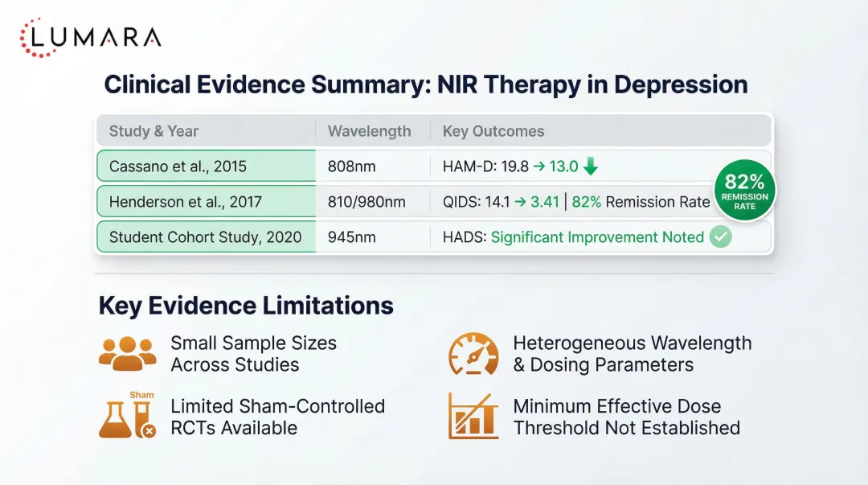Expand the Key Outcomes column details
868x485 pixels.
(x=492, y=131)
